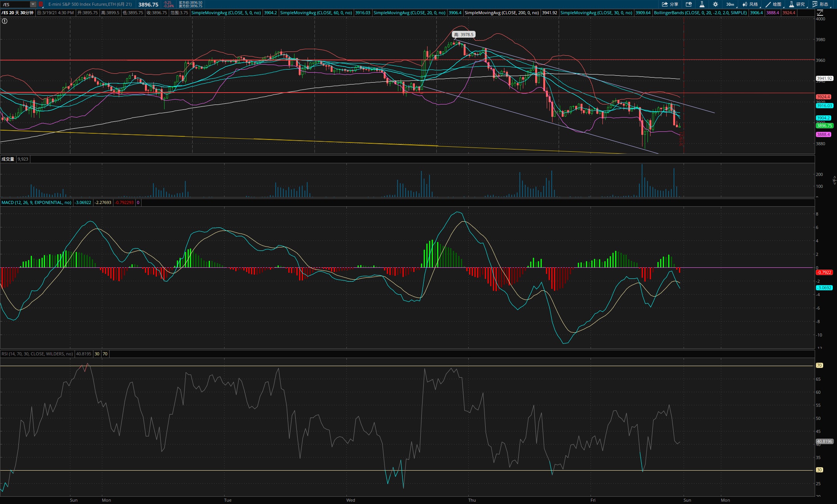Click the -0.7922 MACD axis value tag
Screen dimensions: 837x504
pyautogui.click(x=824, y=272)
